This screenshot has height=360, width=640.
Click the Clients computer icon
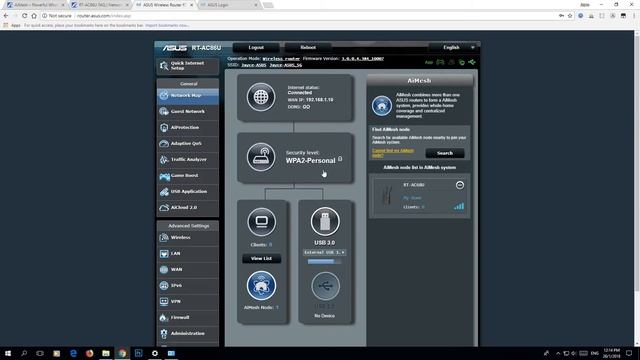coord(261,222)
